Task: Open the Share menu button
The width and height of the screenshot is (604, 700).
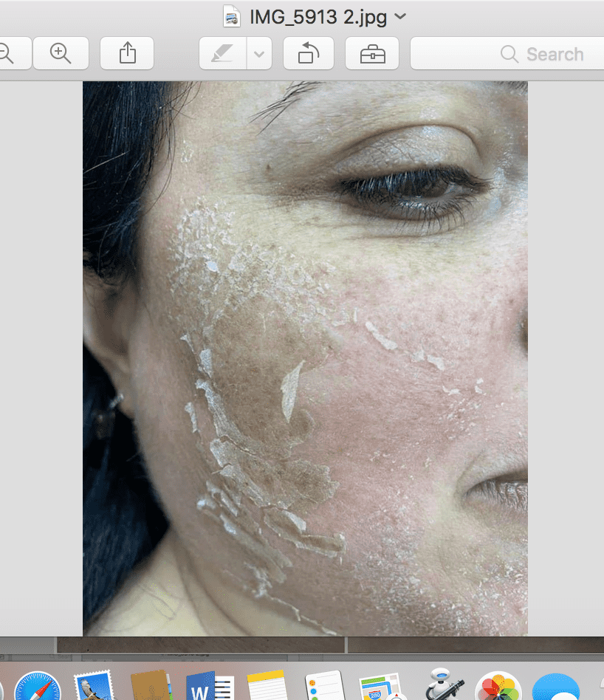Action: coord(127,53)
